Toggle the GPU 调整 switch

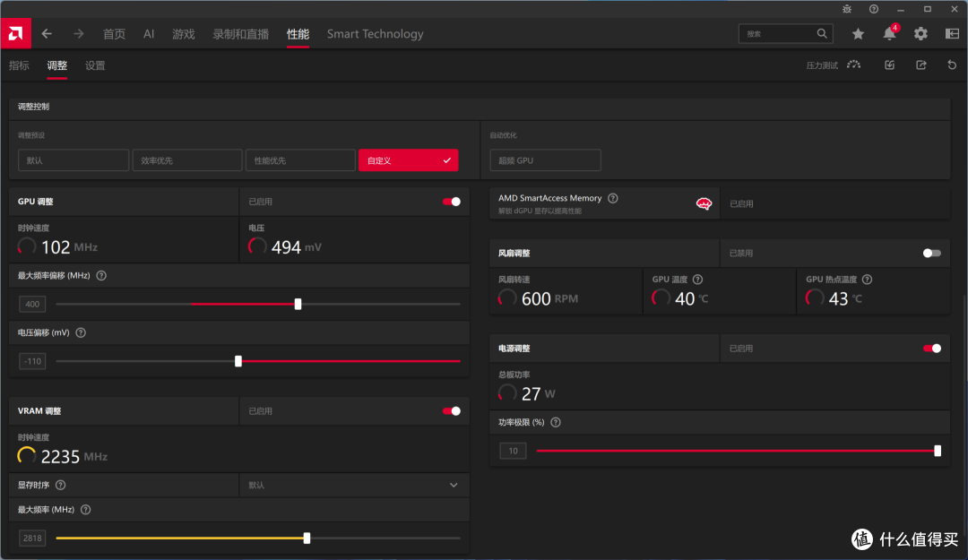pyautogui.click(x=451, y=202)
